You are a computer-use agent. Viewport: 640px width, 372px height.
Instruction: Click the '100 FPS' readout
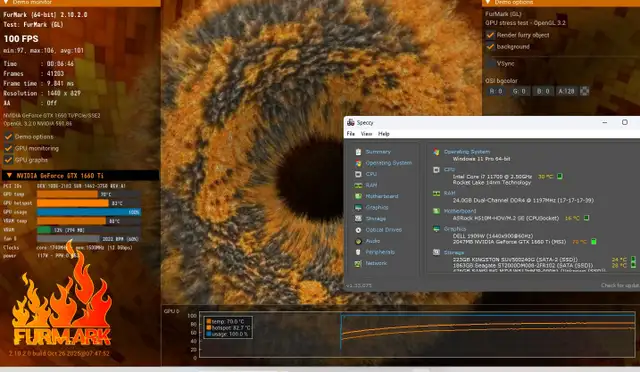point(21,39)
